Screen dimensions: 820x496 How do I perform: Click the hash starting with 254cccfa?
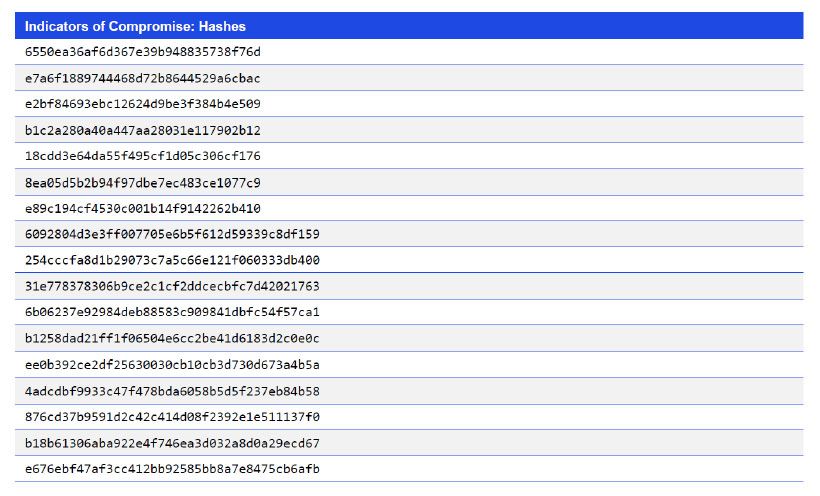[172, 260]
